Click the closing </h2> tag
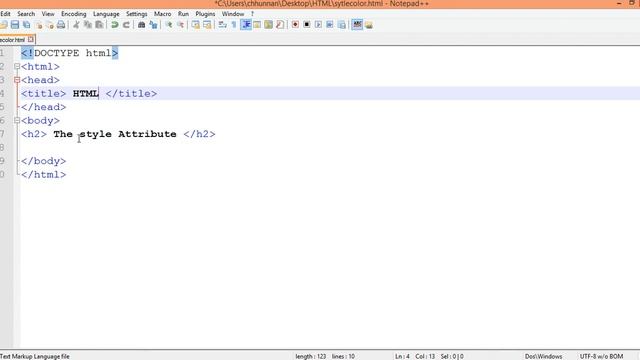The width and height of the screenshot is (640, 360). tap(199, 134)
